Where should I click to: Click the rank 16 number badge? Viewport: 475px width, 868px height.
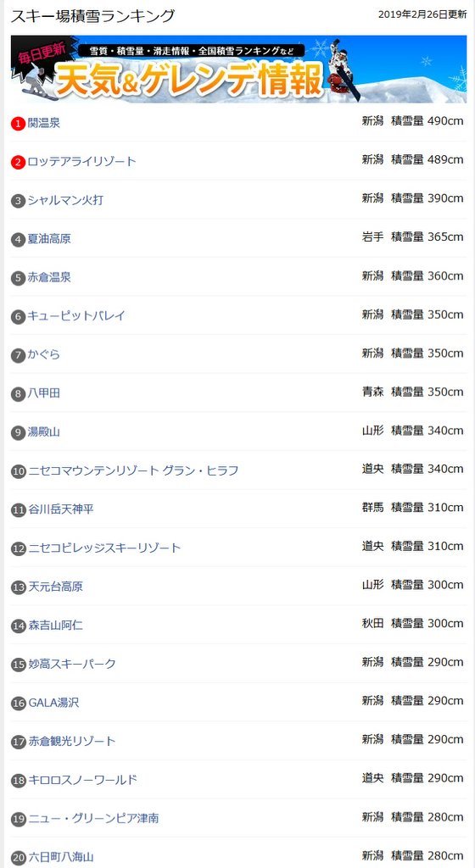click(x=19, y=703)
